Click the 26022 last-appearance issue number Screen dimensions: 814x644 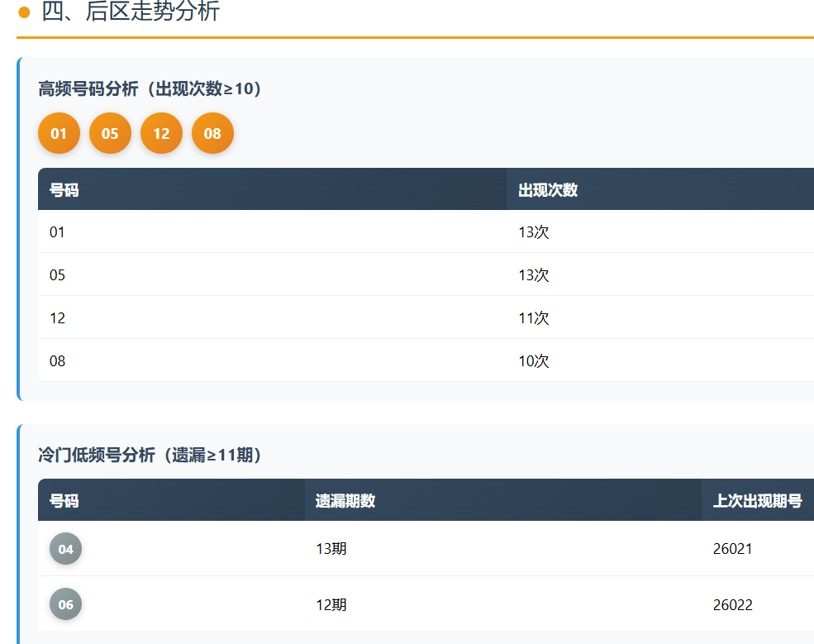[733, 604]
